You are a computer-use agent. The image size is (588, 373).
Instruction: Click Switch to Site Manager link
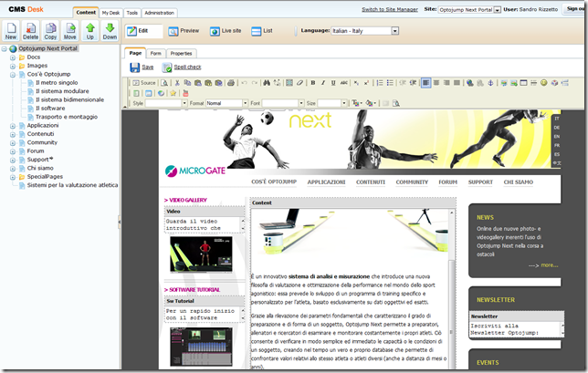(390, 9)
